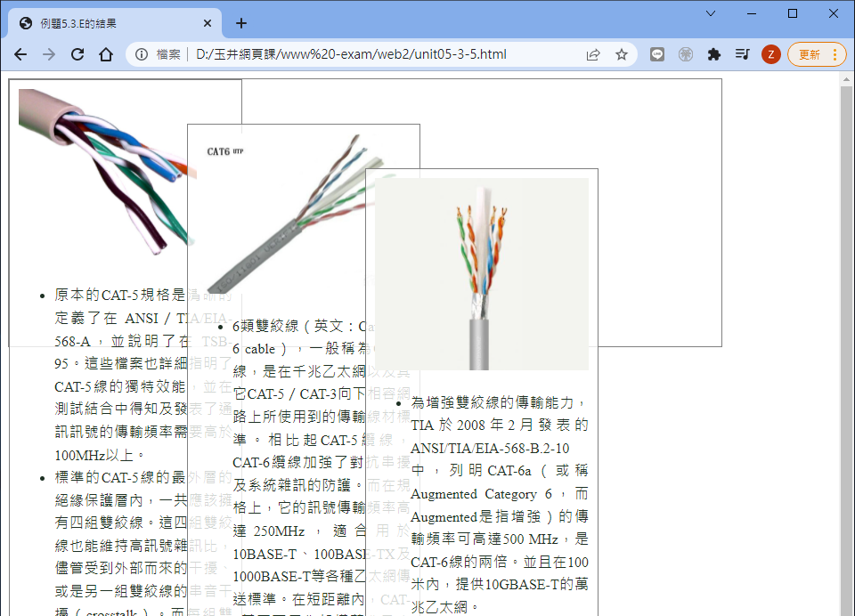855x616 pixels.
Task: Open media controls playlist icon
Action: point(742,54)
